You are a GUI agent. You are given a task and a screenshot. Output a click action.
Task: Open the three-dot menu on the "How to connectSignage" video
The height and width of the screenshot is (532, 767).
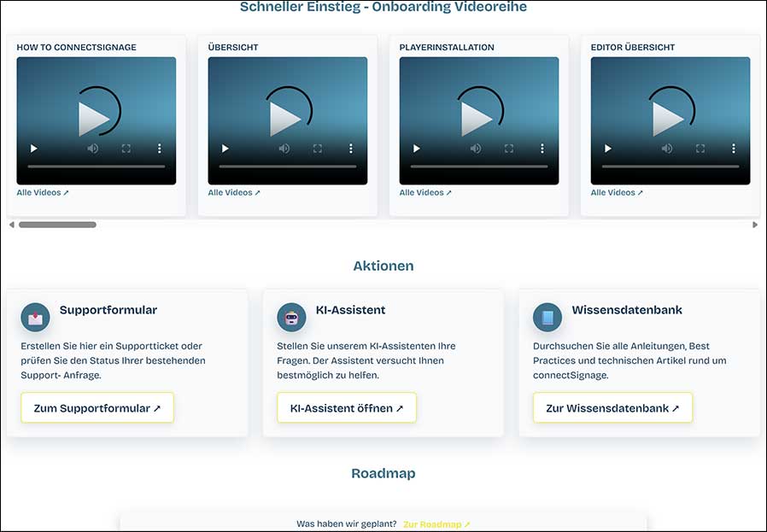[159, 148]
